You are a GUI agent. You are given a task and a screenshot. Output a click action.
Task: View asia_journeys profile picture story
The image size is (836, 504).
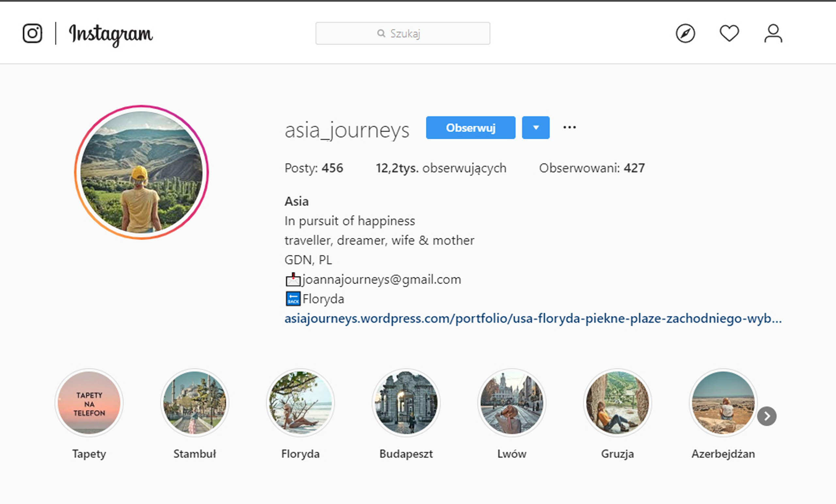(141, 172)
